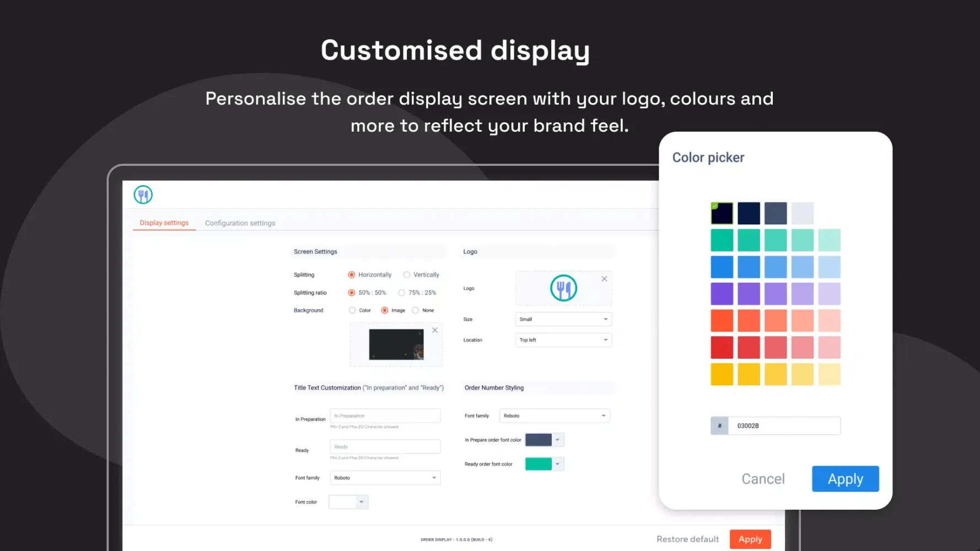The height and width of the screenshot is (551, 980).
Task: Pick the darkest orange swatch
Action: click(722, 321)
